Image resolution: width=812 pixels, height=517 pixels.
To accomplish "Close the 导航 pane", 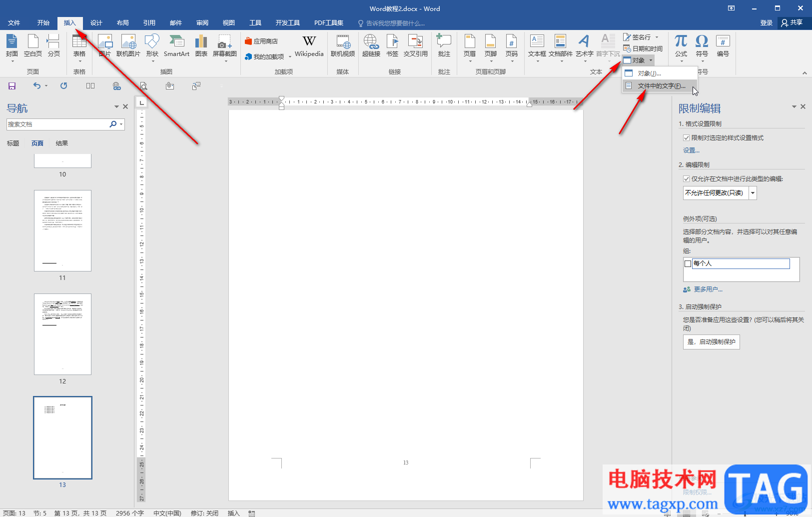I will pos(125,106).
